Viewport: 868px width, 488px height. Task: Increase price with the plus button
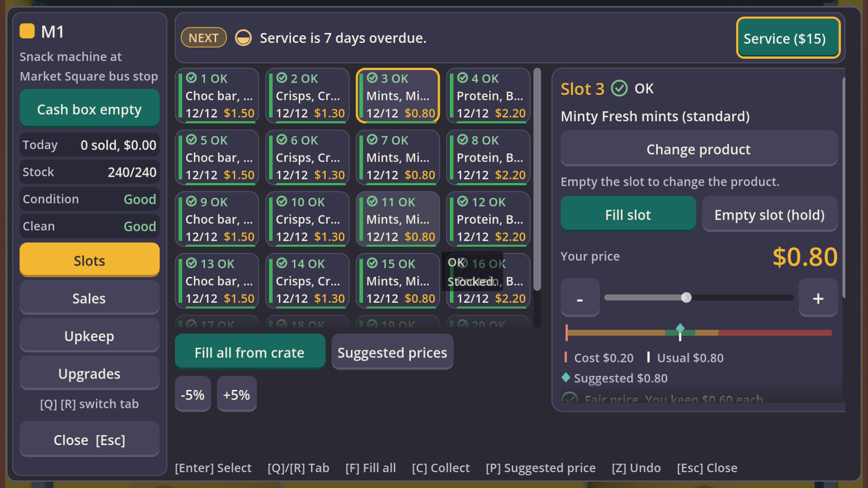point(818,298)
